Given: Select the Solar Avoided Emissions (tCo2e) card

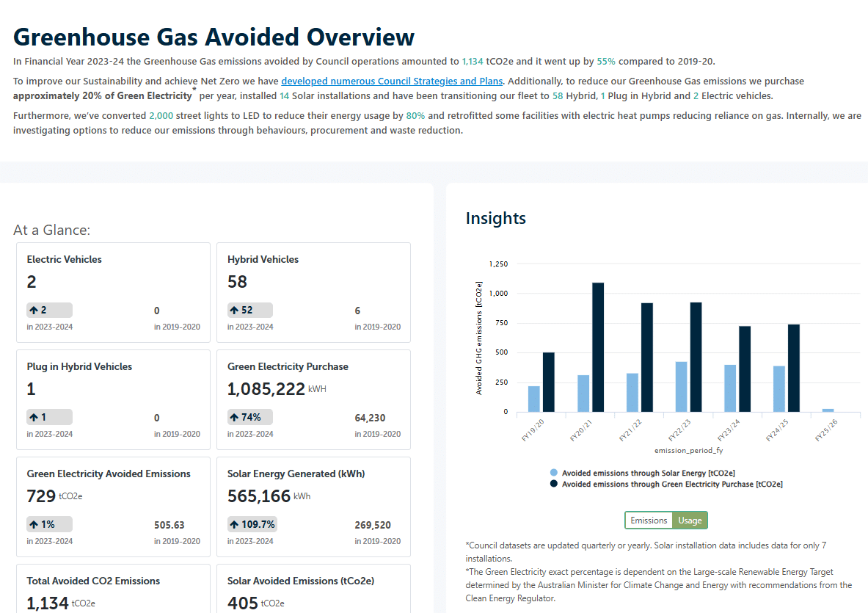Looking at the screenshot, I should point(313,589).
